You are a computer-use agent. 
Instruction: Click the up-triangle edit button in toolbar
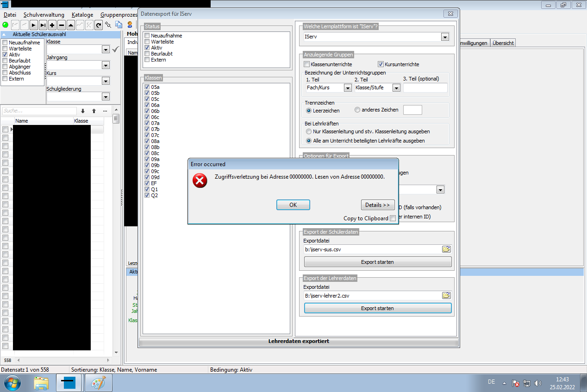pyautogui.click(x=70, y=25)
